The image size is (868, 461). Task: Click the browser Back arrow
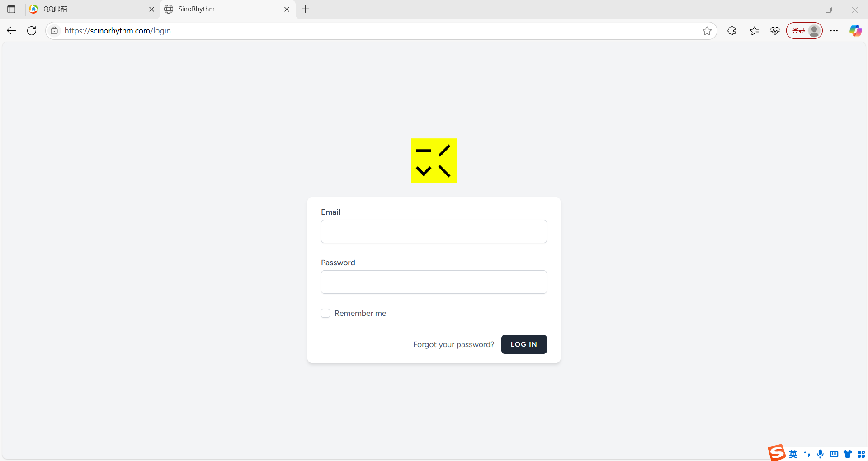coord(11,31)
